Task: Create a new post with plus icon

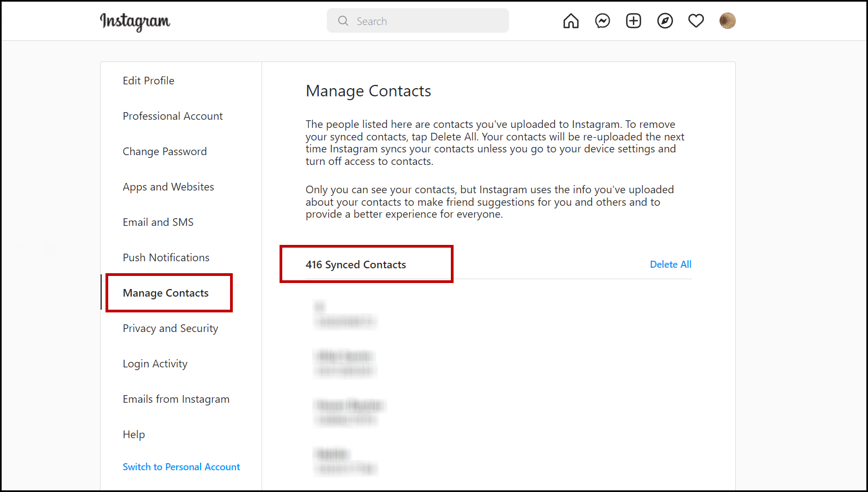Action: pyautogui.click(x=634, y=21)
